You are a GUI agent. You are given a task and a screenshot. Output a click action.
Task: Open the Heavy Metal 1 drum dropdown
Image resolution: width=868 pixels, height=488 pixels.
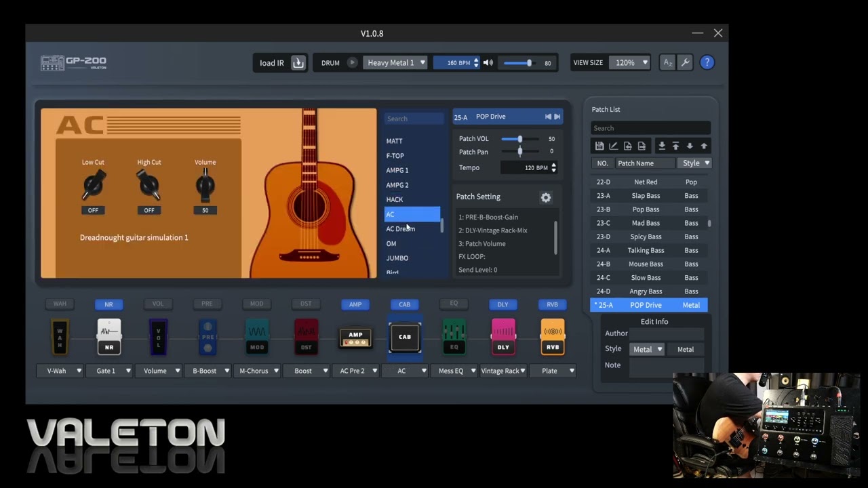[395, 63]
